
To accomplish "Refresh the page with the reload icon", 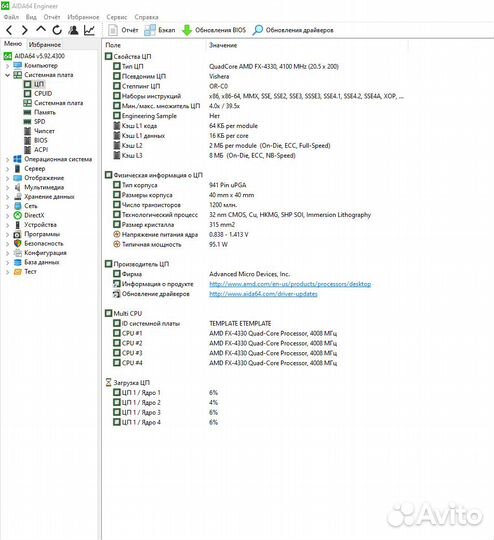I will pos(57,30).
